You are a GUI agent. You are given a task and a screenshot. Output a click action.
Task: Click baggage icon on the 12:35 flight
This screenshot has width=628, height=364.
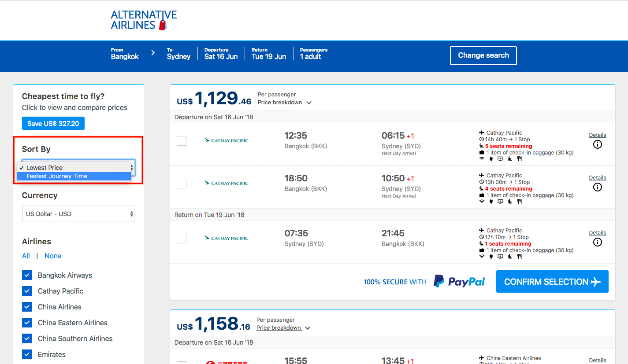pyautogui.click(x=482, y=153)
